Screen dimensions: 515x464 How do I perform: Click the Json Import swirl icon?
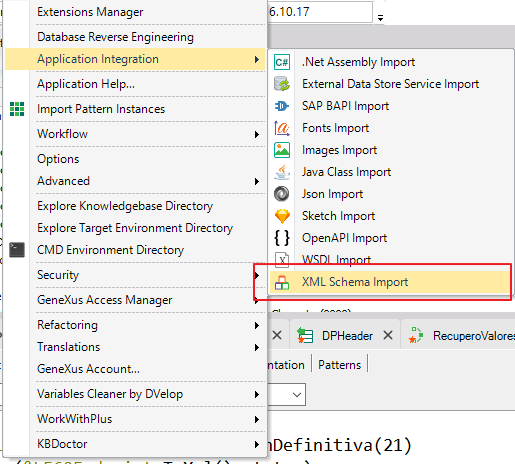282,194
